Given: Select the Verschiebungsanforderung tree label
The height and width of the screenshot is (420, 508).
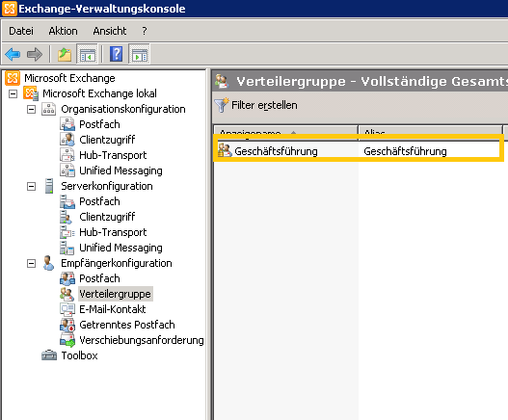Looking at the screenshot, I should (142, 340).
